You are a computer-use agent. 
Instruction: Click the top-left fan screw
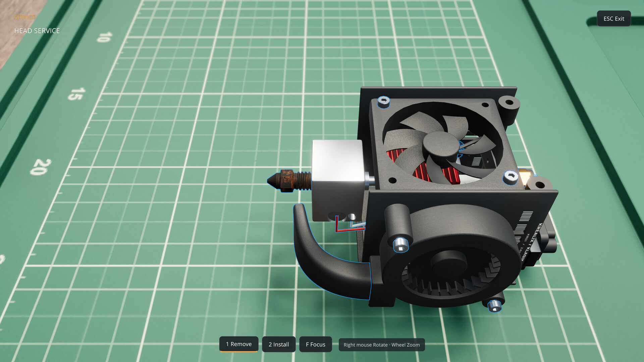(x=384, y=102)
